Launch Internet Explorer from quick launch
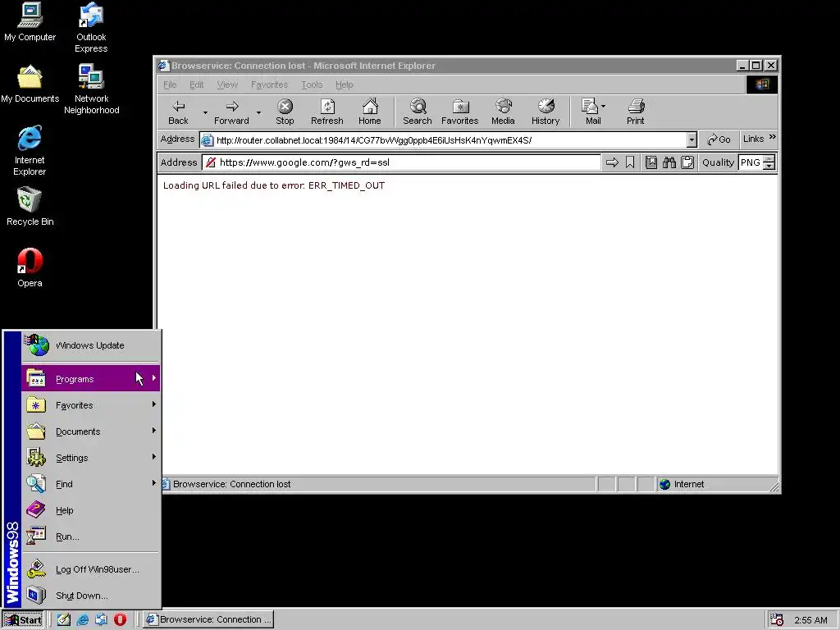The image size is (840, 630). tap(83, 619)
